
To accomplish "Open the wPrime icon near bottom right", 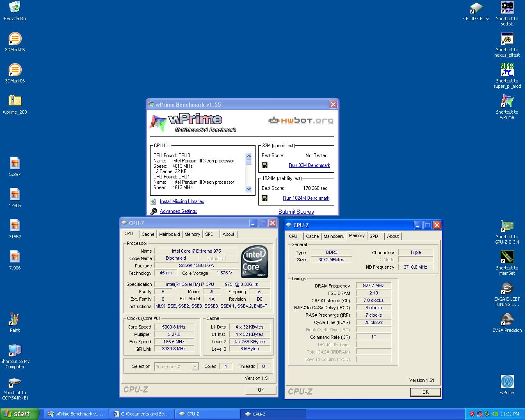I will pyautogui.click(x=507, y=385).
